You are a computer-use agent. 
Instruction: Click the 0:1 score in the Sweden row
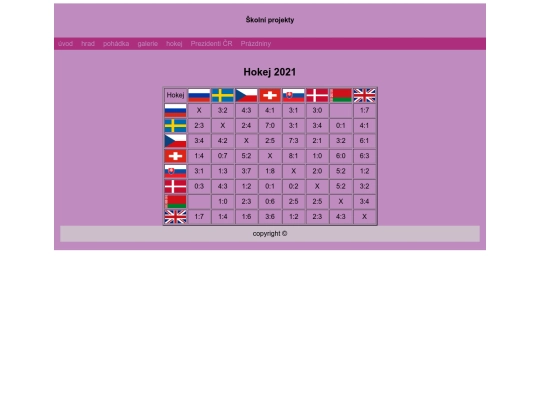(x=341, y=126)
